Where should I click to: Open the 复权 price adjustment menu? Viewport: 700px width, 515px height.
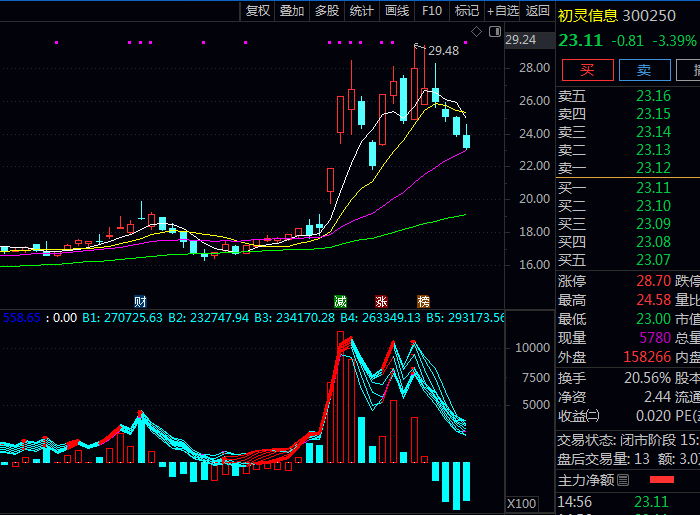click(258, 11)
